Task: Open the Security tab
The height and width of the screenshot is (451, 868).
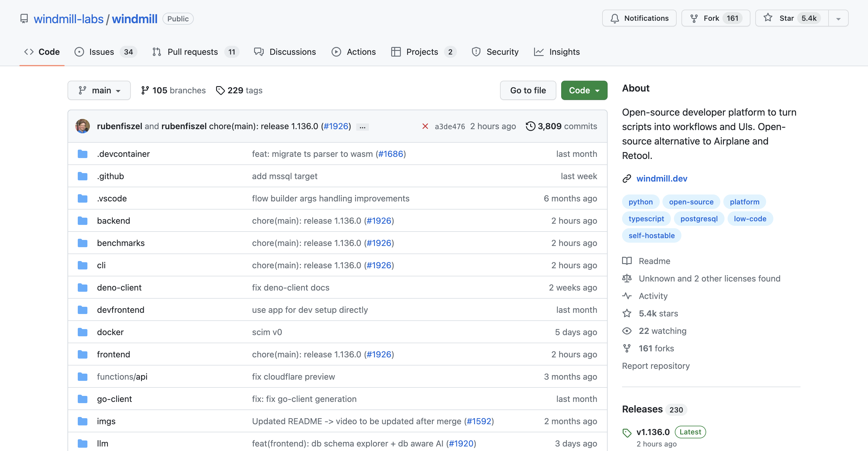Action: tap(495, 51)
